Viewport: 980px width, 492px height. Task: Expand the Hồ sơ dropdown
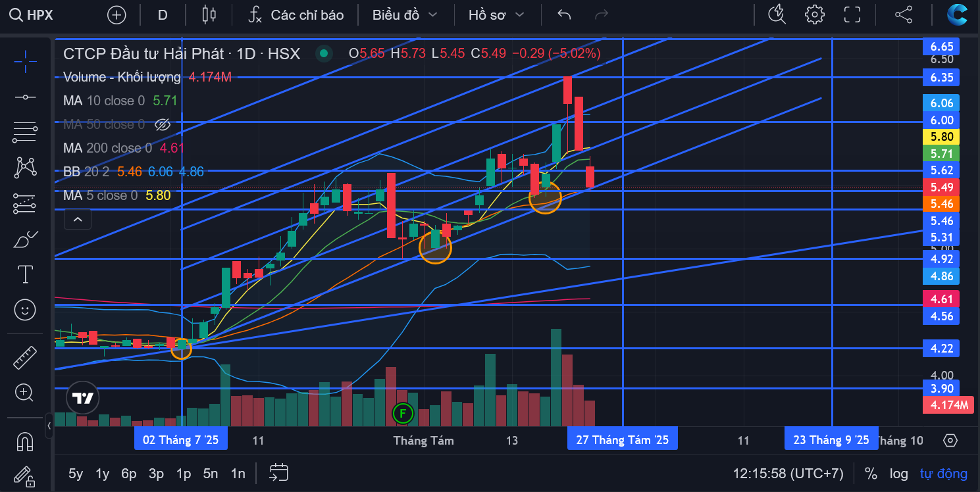496,14
